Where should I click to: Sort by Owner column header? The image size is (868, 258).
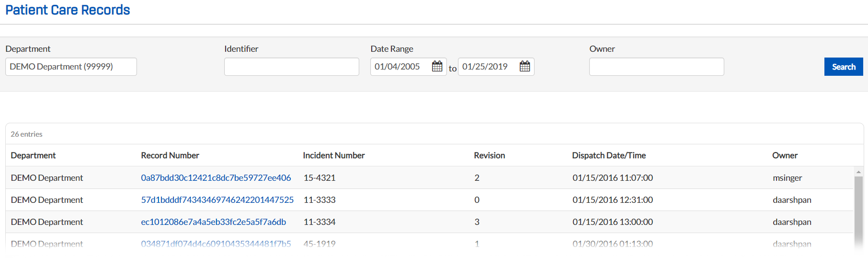pyautogui.click(x=785, y=155)
